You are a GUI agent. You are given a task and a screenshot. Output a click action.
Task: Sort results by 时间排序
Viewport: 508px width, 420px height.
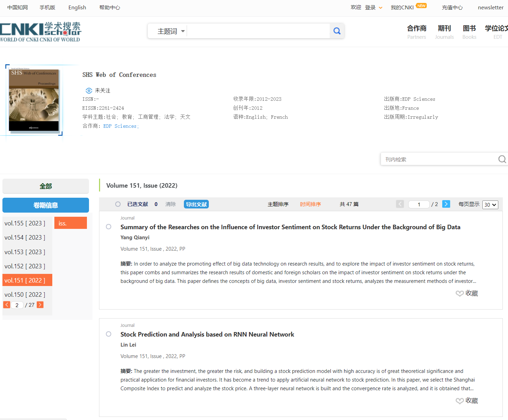tap(311, 204)
